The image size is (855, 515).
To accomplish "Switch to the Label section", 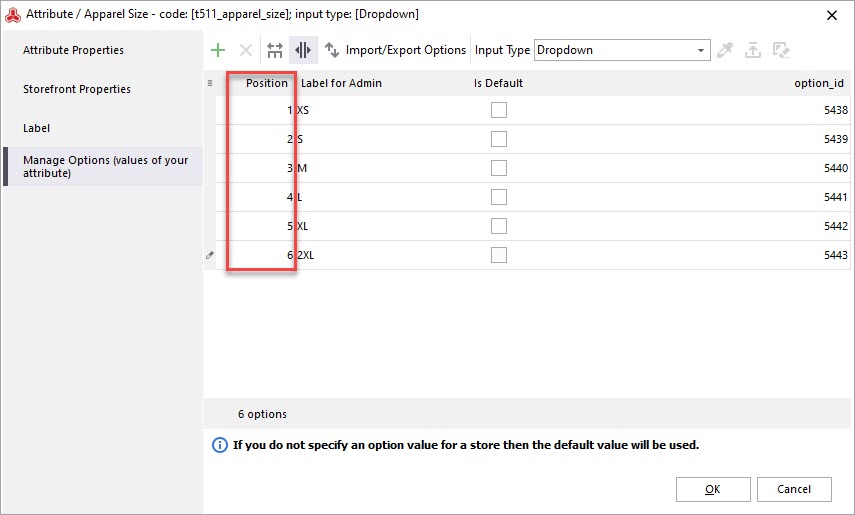I will click(104, 128).
